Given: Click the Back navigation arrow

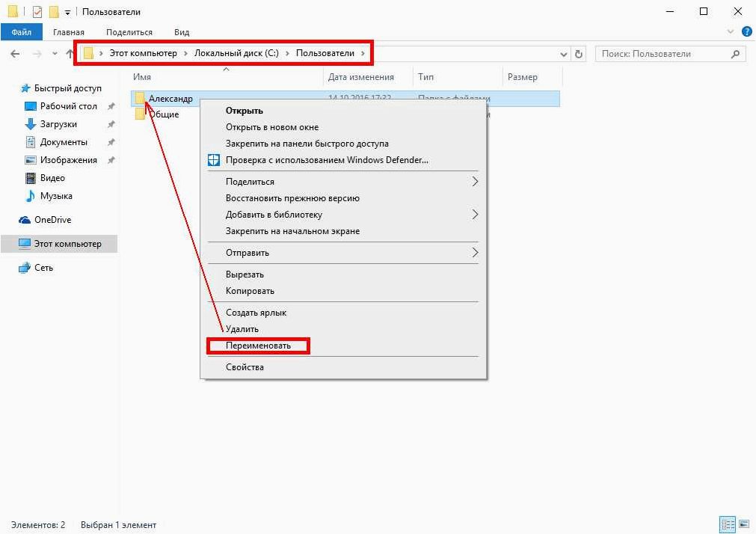Looking at the screenshot, I should pyautogui.click(x=16, y=54).
